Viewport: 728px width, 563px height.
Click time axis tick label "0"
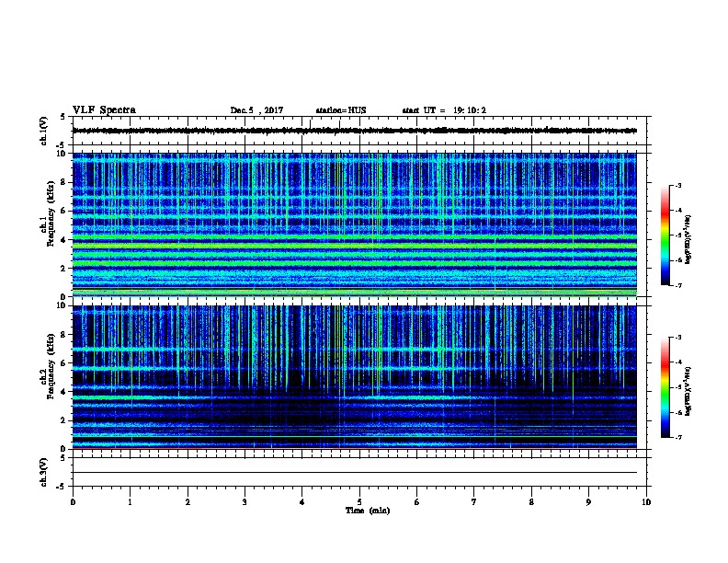pos(73,502)
